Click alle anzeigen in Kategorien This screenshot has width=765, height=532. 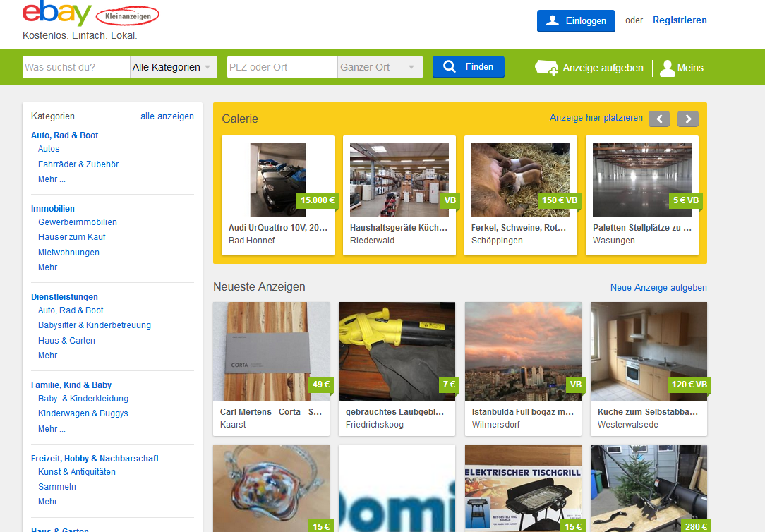(167, 116)
